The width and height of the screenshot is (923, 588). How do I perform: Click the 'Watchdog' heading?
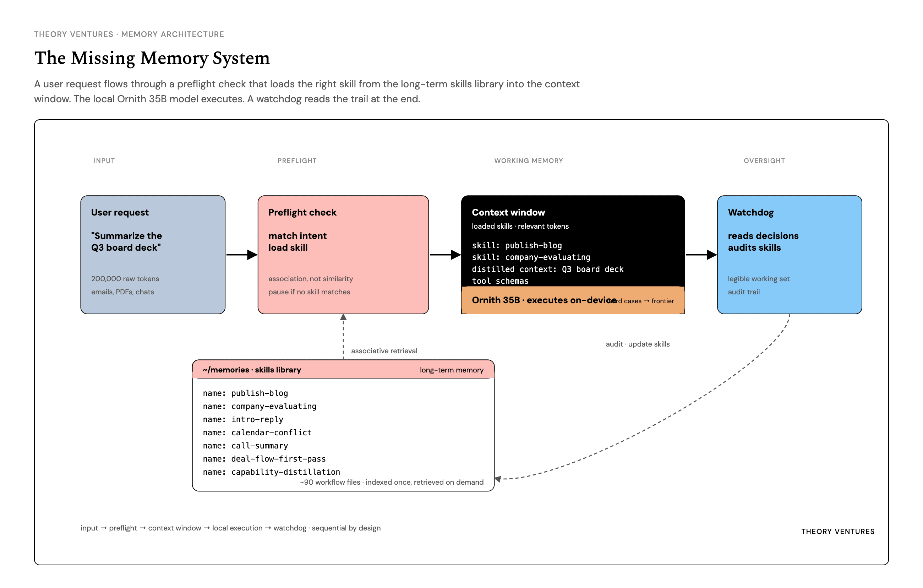750,212
